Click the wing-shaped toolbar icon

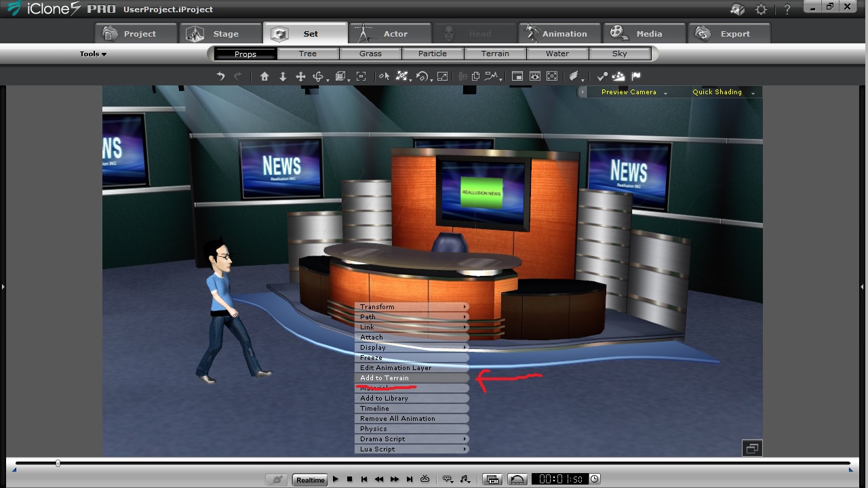[574, 76]
